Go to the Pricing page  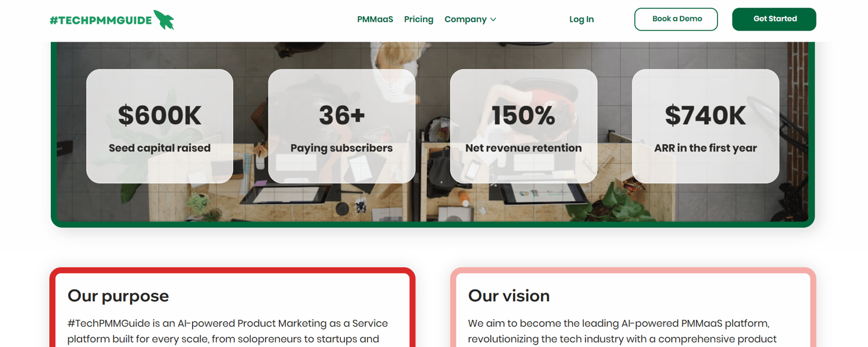point(419,19)
